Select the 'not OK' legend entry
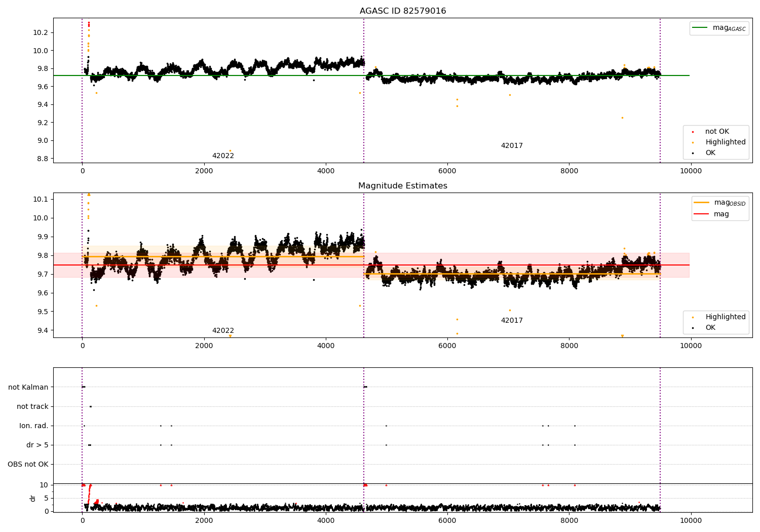Viewport: 760px width, 532px height. tap(717, 132)
